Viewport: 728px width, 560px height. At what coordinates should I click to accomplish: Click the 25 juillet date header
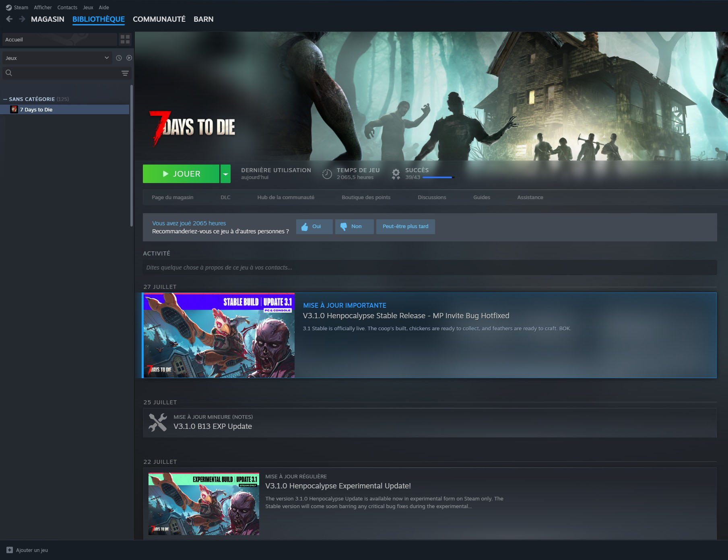(160, 402)
